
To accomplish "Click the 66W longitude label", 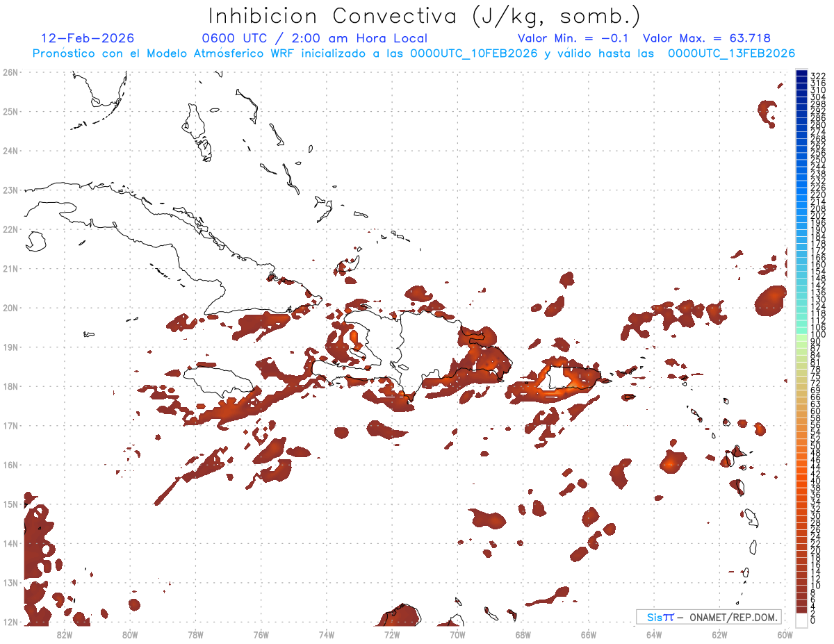I will coord(589,634).
